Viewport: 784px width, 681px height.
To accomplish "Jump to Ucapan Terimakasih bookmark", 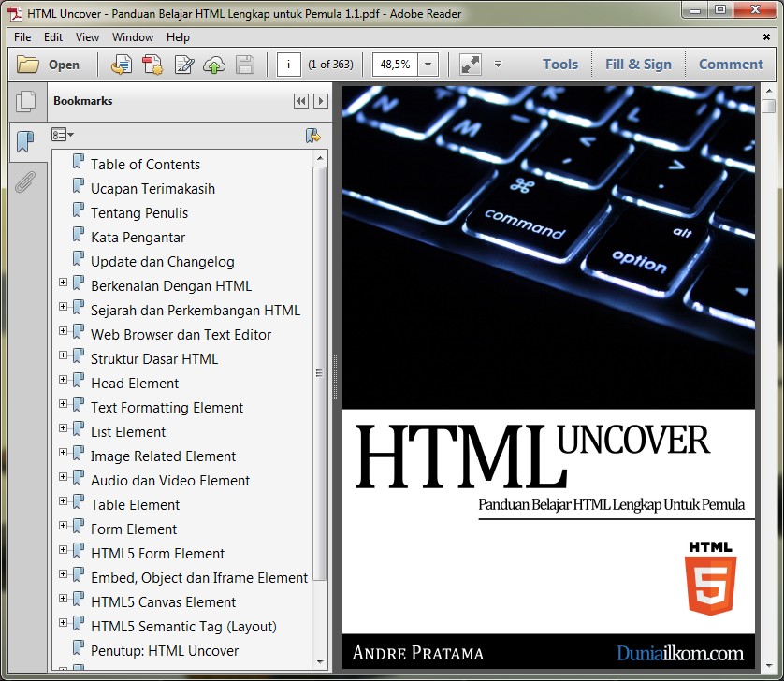I will 153,189.
